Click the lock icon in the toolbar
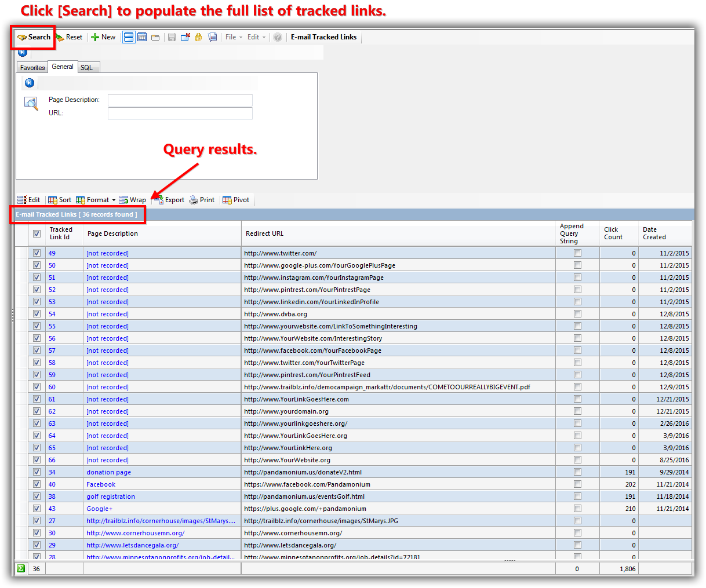This screenshot has height=588, width=706. click(198, 37)
